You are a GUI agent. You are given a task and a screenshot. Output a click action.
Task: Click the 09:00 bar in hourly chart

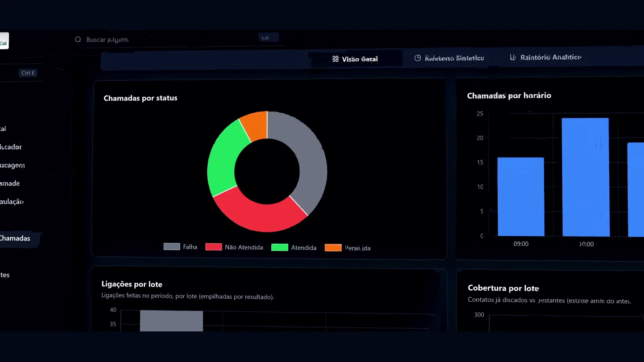tap(521, 197)
